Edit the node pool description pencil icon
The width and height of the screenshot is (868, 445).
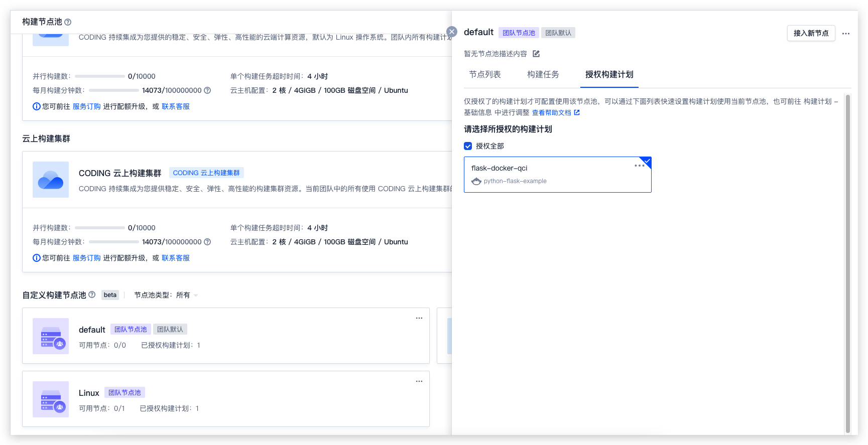click(536, 54)
